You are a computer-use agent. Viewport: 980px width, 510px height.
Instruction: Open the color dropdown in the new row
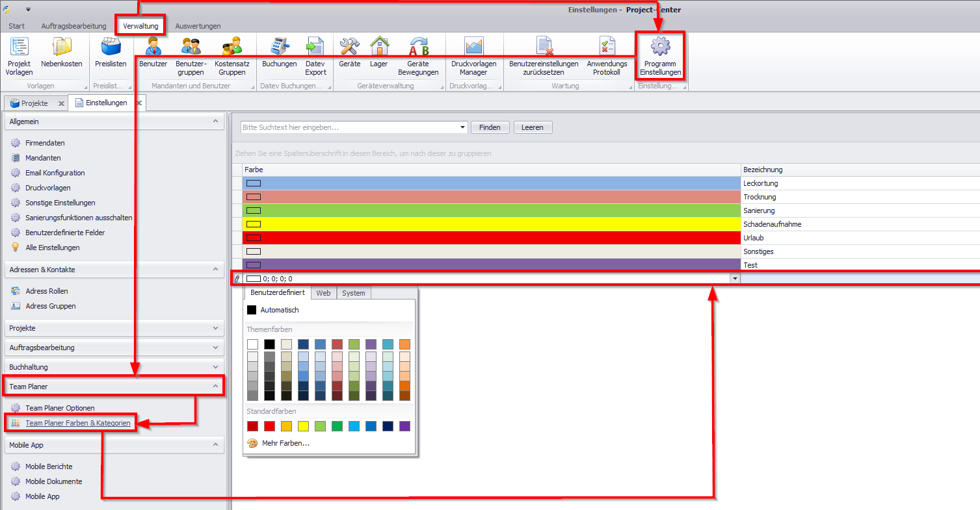point(735,279)
